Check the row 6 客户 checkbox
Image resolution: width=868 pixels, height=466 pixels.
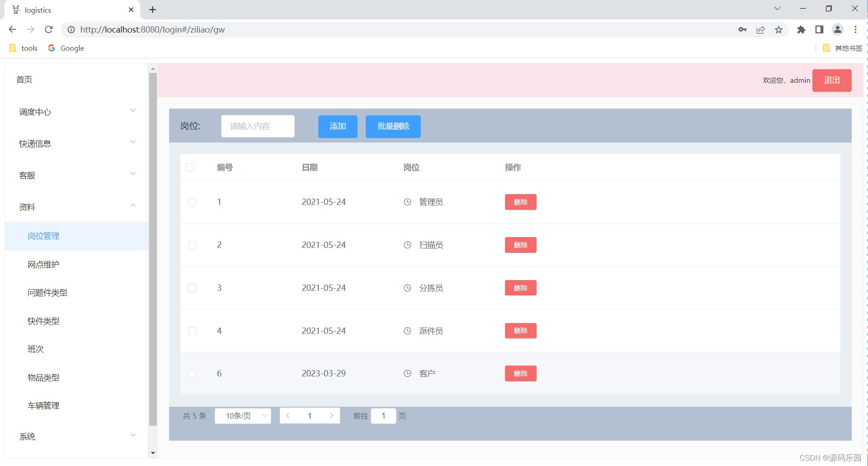pyautogui.click(x=192, y=374)
